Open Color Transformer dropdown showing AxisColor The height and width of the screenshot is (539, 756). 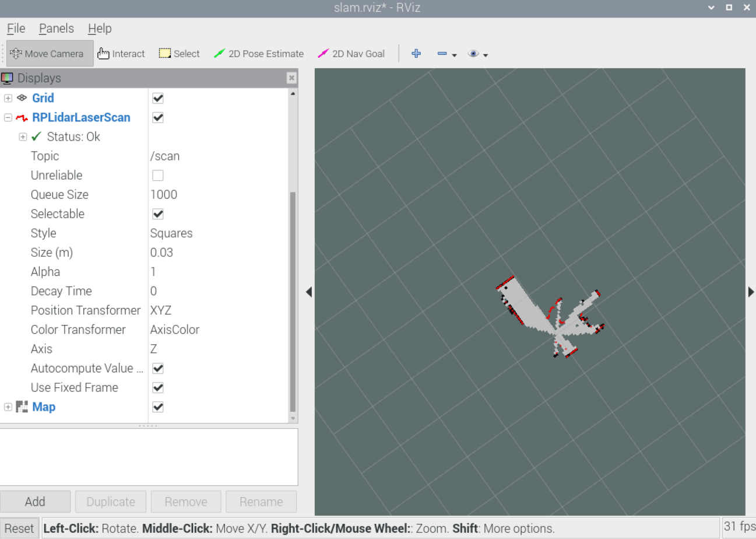[219, 330]
